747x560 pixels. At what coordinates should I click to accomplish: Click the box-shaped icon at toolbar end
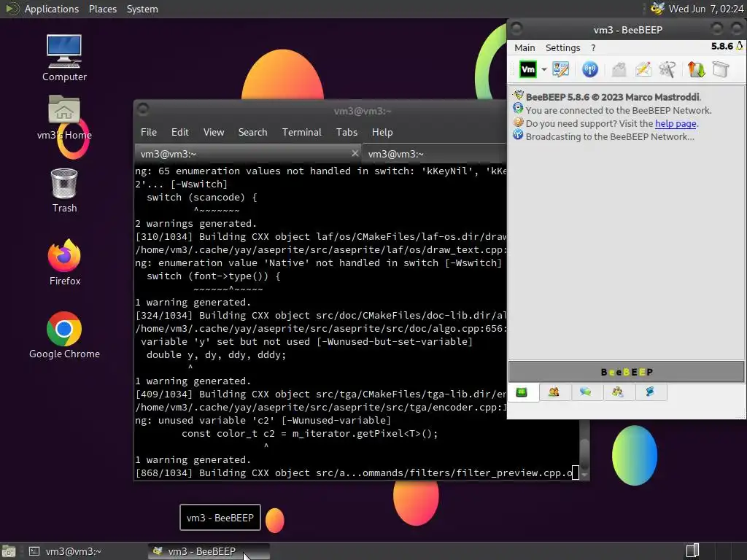pos(721,69)
